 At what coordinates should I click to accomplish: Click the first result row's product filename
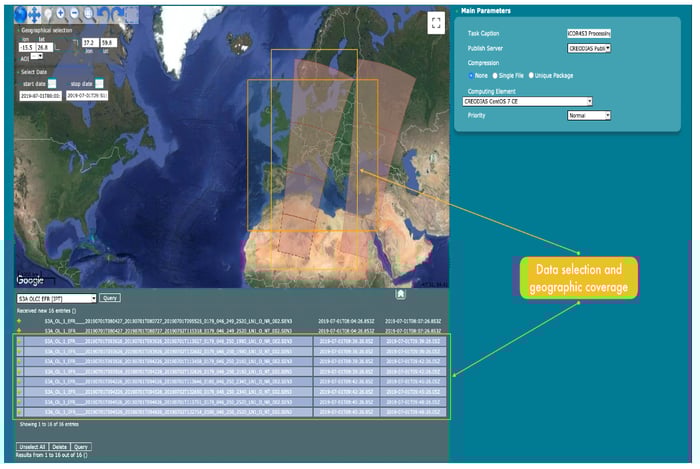168,321
